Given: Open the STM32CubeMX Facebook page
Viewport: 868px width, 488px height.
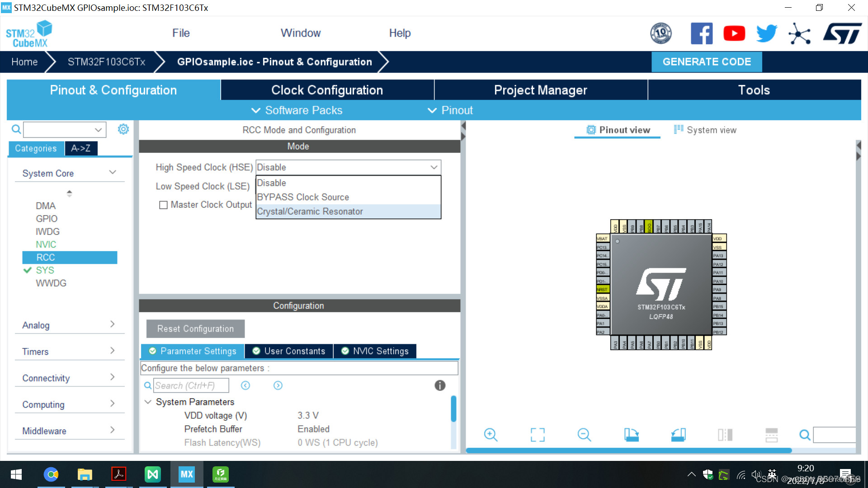Looking at the screenshot, I should (x=701, y=33).
